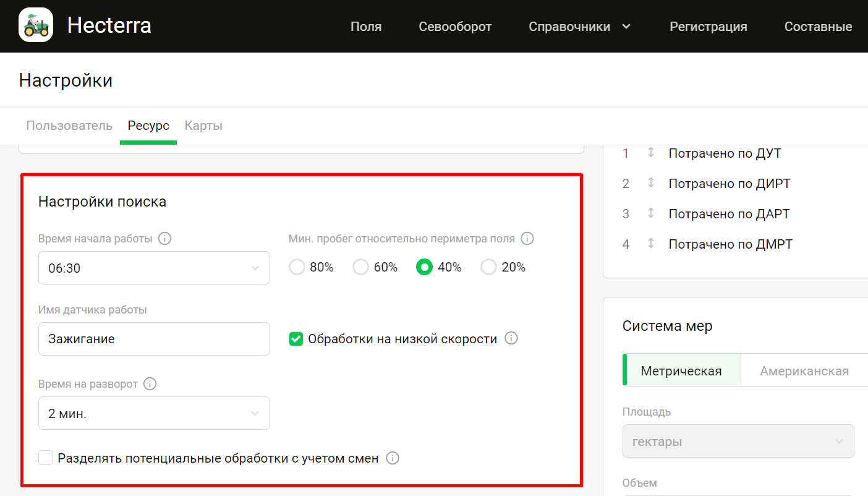Click the Hecterra tractor logo icon
This screenshot has height=496, width=868.
[36, 25]
